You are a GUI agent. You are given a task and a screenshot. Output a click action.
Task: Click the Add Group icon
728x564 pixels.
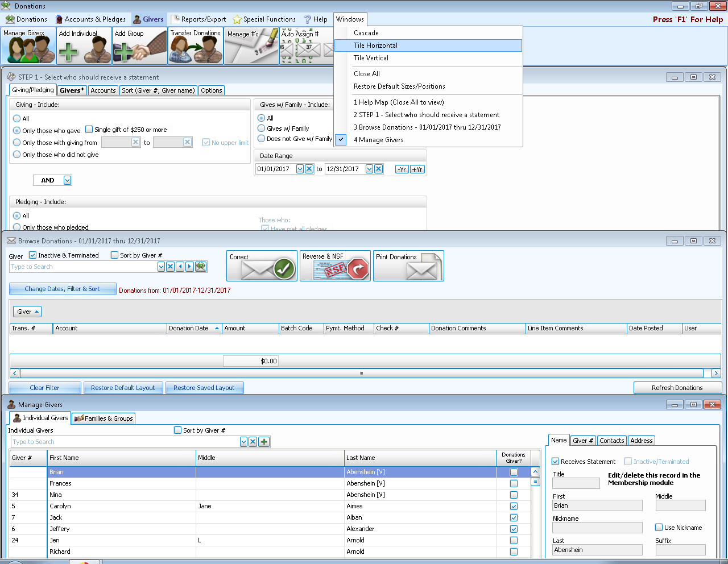139,46
